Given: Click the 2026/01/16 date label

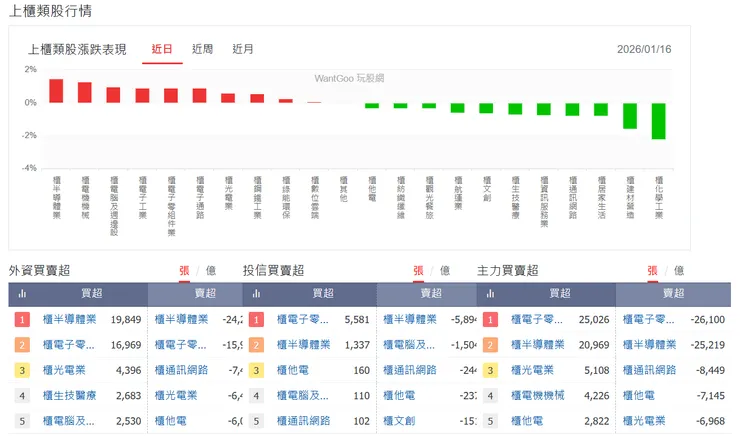Looking at the screenshot, I should 644,49.
